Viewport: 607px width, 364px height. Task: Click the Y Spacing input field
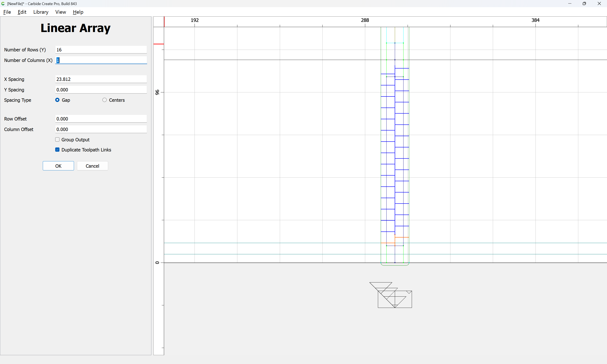(x=101, y=90)
